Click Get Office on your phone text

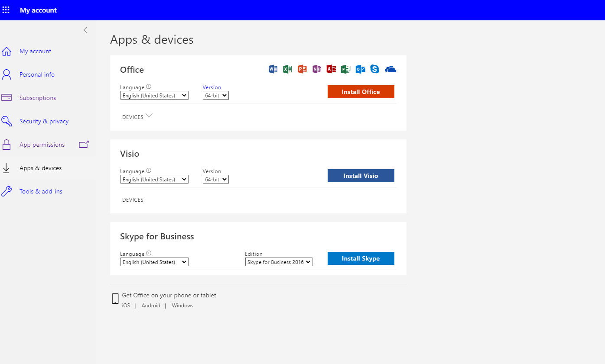169,295
